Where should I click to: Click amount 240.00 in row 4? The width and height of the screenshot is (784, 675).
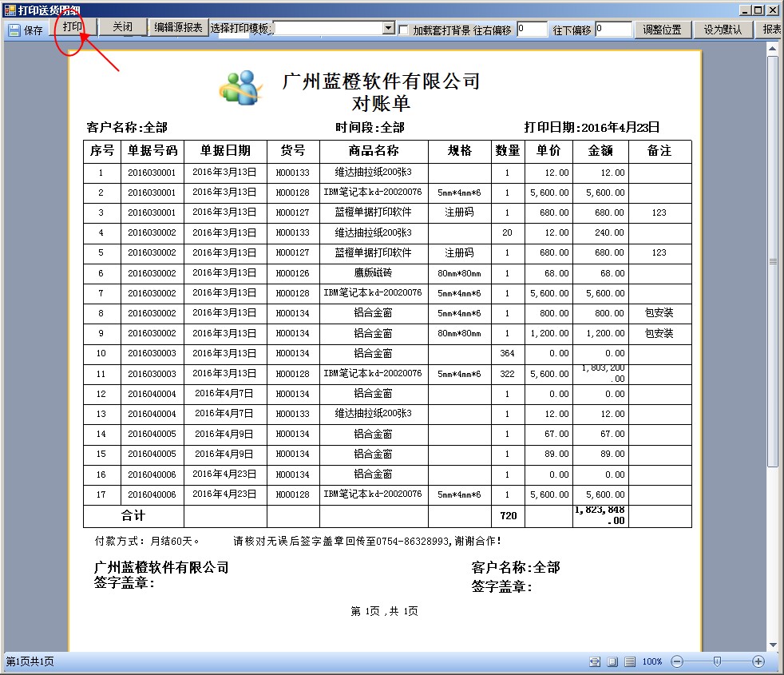pyautogui.click(x=609, y=232)
